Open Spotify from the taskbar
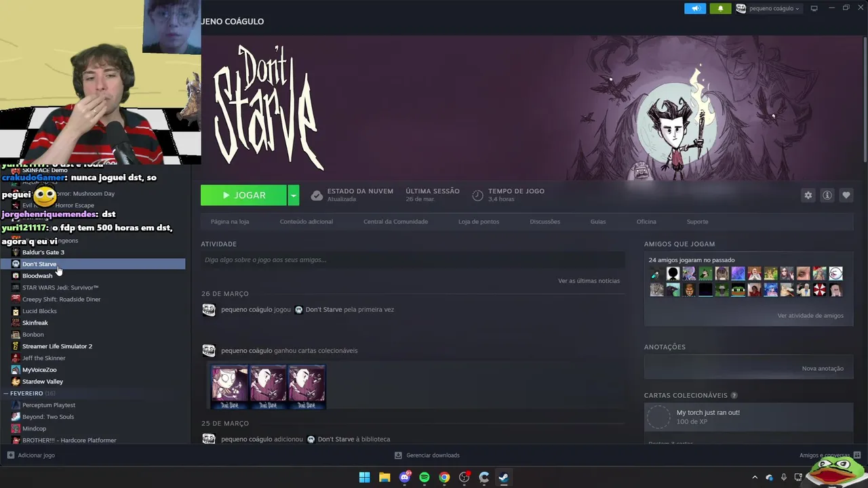Screen dimensions: 868x488 click(425, 477)
